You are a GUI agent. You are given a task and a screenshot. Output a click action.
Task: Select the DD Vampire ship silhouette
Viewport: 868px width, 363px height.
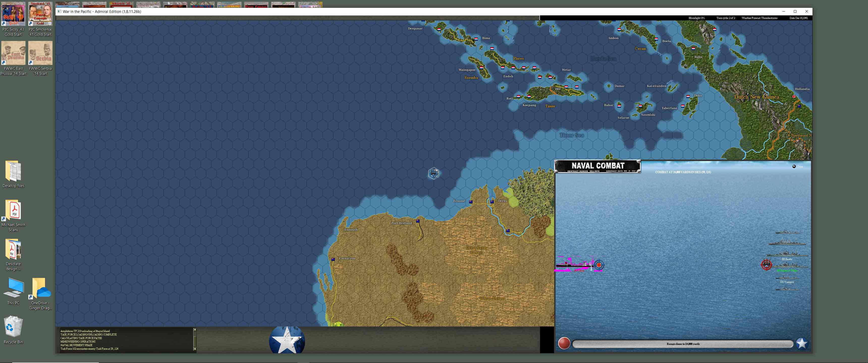(787, 278)
